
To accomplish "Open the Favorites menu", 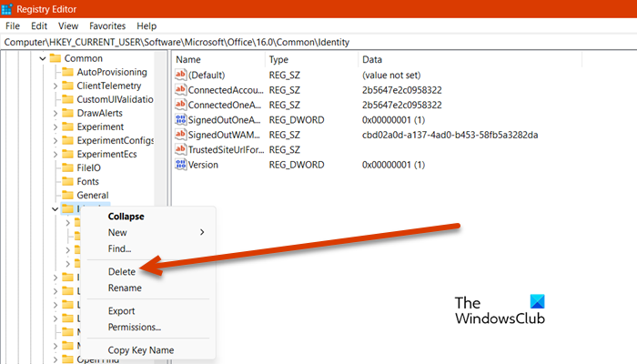I will (107, 26).
